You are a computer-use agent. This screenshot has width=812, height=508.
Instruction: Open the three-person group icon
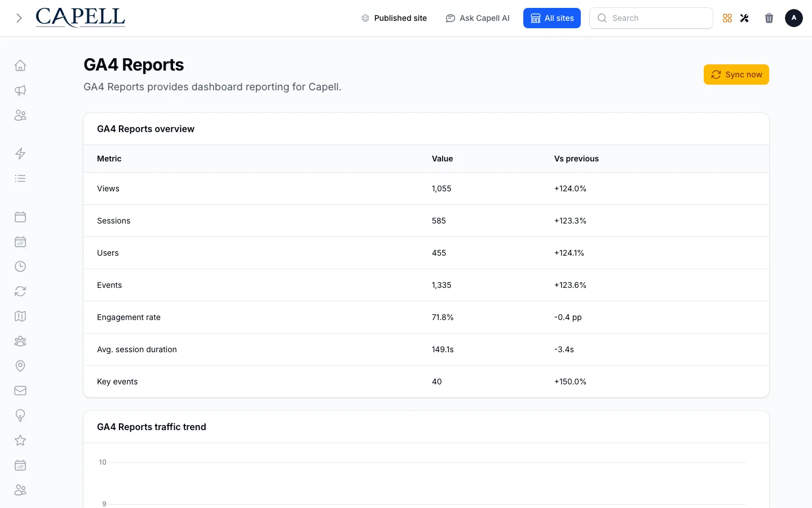[20, 341]
